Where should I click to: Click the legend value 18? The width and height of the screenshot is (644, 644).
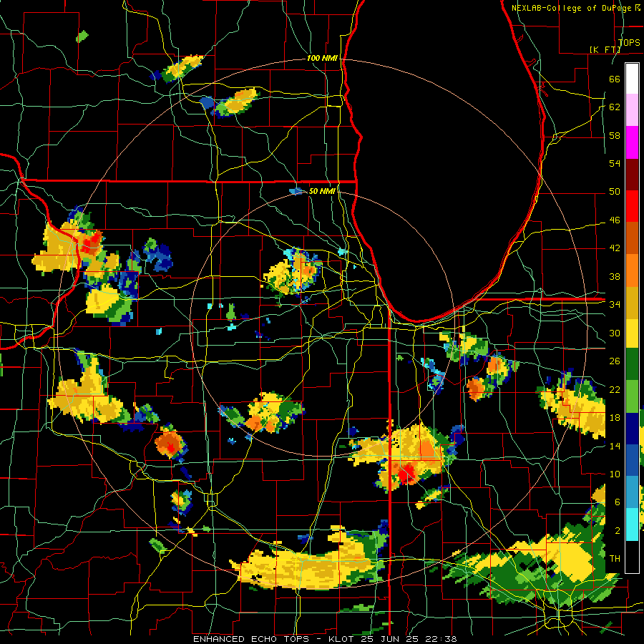615,418
